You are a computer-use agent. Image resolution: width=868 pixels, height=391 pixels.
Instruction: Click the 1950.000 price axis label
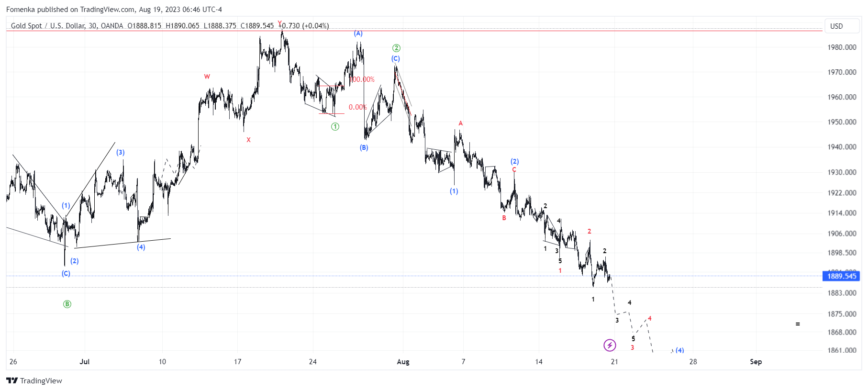click(842, 122)
